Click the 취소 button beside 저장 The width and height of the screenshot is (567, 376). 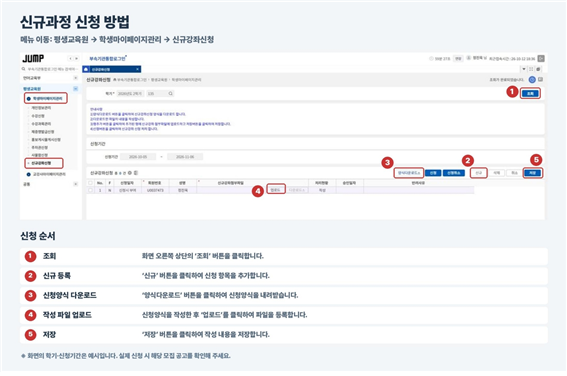pyautogui.click(x=514, y=173)
